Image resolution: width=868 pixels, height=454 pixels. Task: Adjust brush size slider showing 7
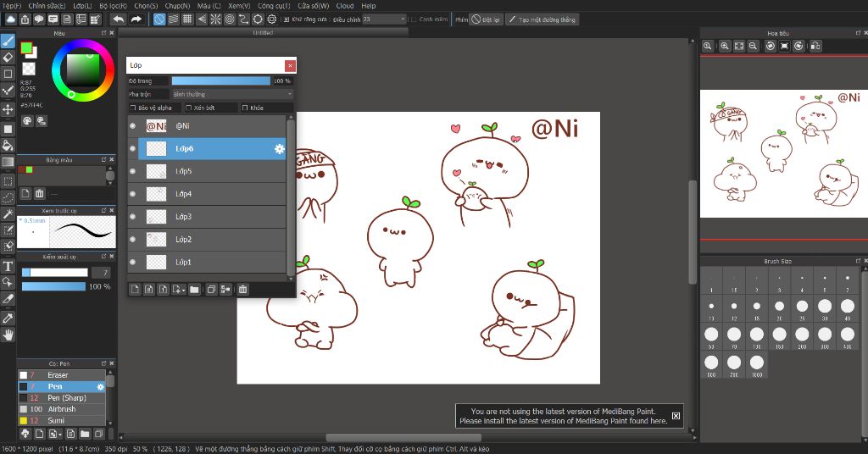(x=55, y=273)
